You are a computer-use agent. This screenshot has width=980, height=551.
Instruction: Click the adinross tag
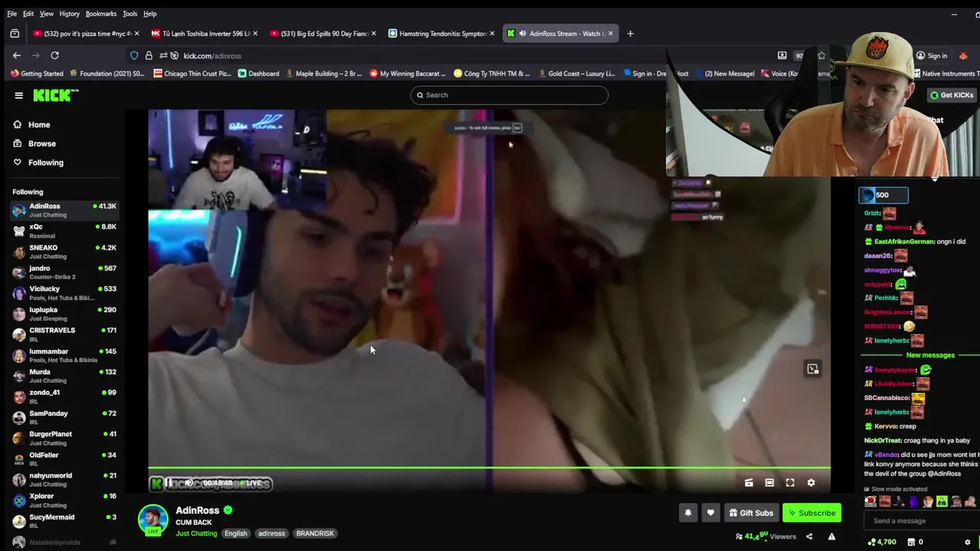click(271, 533)
